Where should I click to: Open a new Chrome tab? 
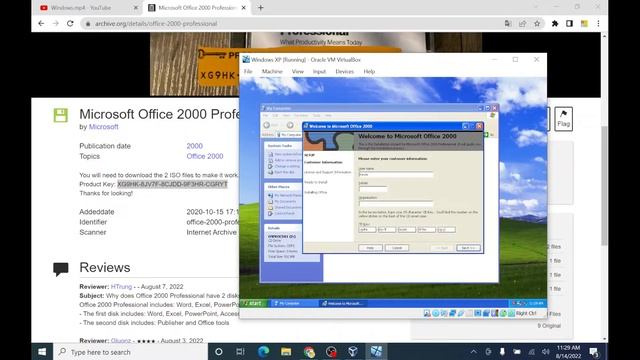[260, 8]
